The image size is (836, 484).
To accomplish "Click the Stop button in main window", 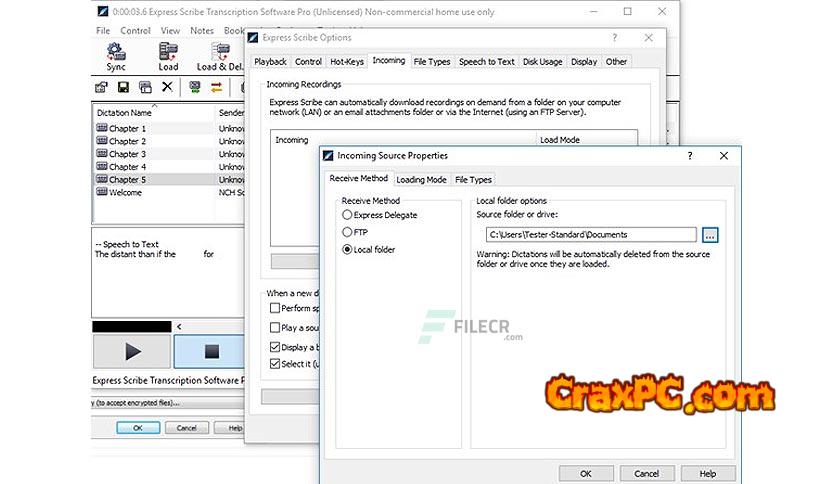I will pyautogui.click(x=211, y=351).
